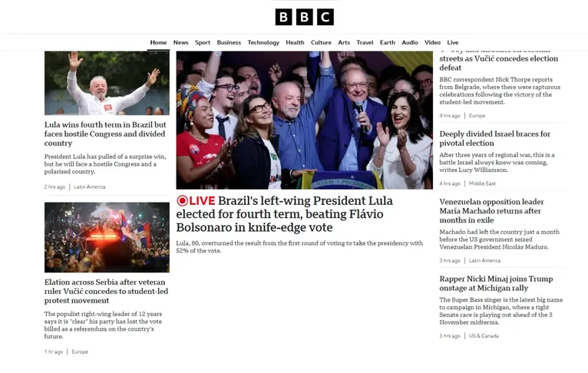Click Latin America tag under Lula story
This screenshot has height=373, width=588.
click(90, 186)
